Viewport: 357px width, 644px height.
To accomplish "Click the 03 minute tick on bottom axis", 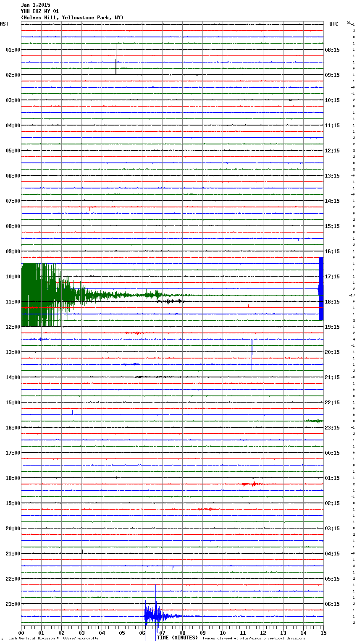I will click(x=81, y=633).
